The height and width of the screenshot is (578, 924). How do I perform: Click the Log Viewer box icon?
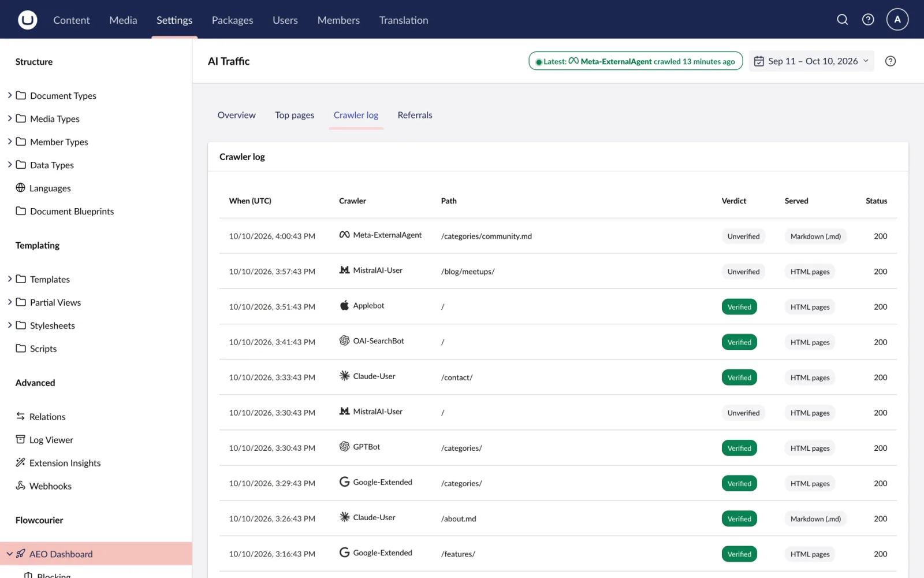pos(21,439)
